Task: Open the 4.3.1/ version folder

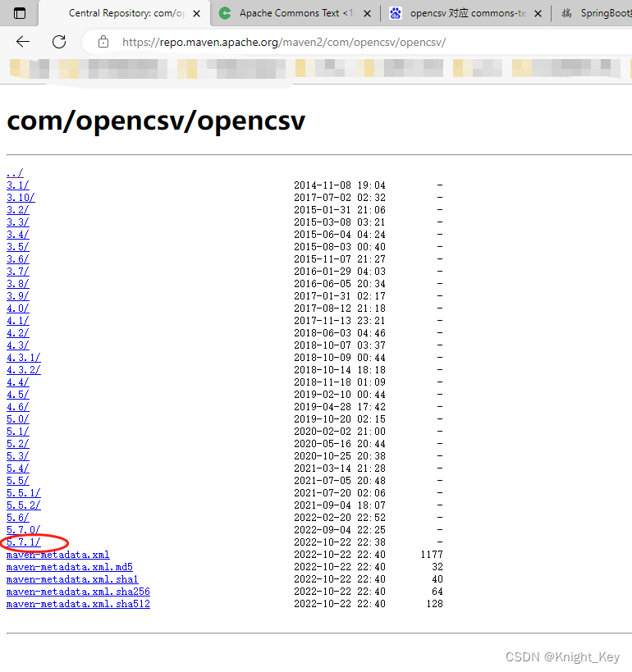Action: pos(24,358)
